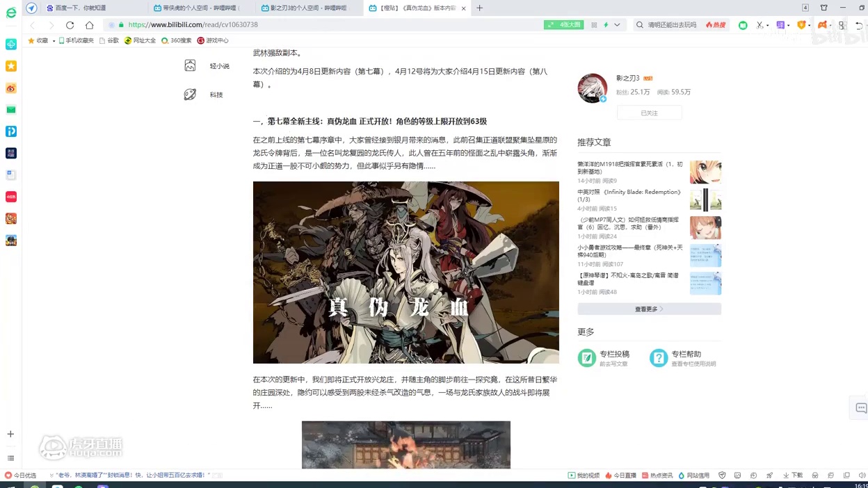The height and width of the screenshot is (488, 868).
Task: Select the 轻小说 category
Action: [207, 66]
